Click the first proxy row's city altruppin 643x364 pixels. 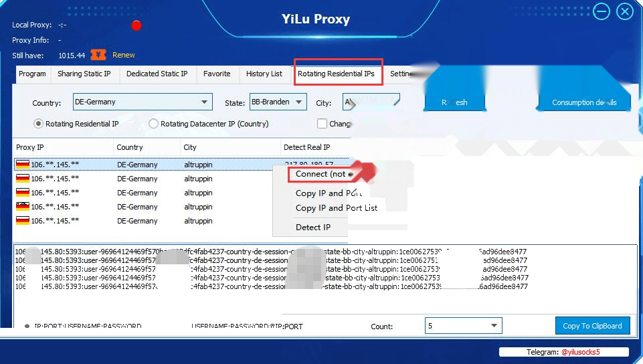[198, 165]
